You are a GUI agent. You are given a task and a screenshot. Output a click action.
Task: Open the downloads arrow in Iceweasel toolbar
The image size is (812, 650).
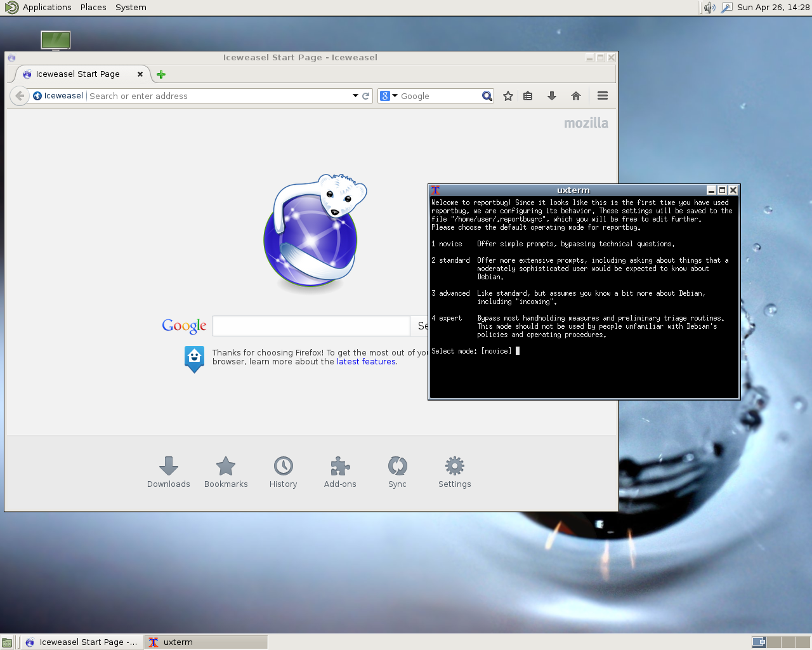coord(552,96)
